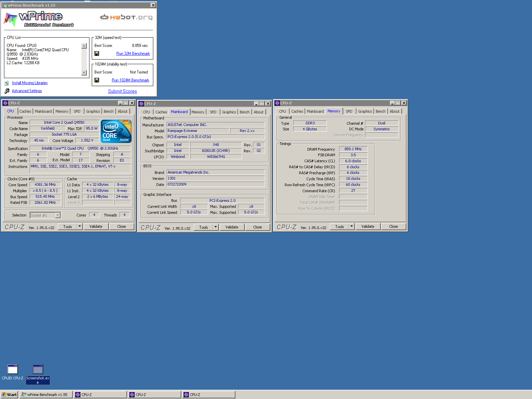Click title bar icon of Mainboard CPU-Z window
Viewport: 532px width, 399px height.
(141, 104)
